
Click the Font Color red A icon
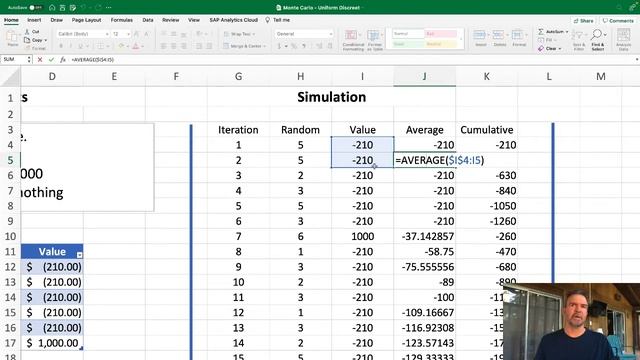point(136,46)
